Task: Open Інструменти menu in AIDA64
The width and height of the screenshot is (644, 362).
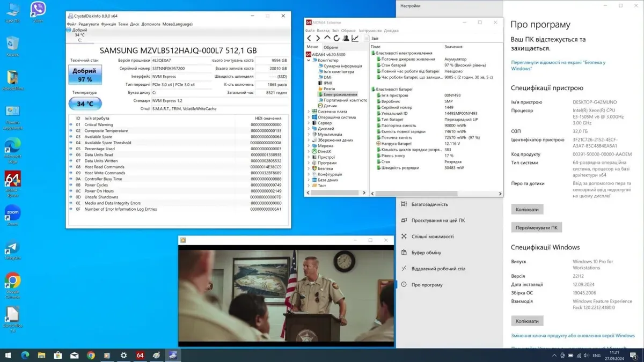Action: [370, 31]
